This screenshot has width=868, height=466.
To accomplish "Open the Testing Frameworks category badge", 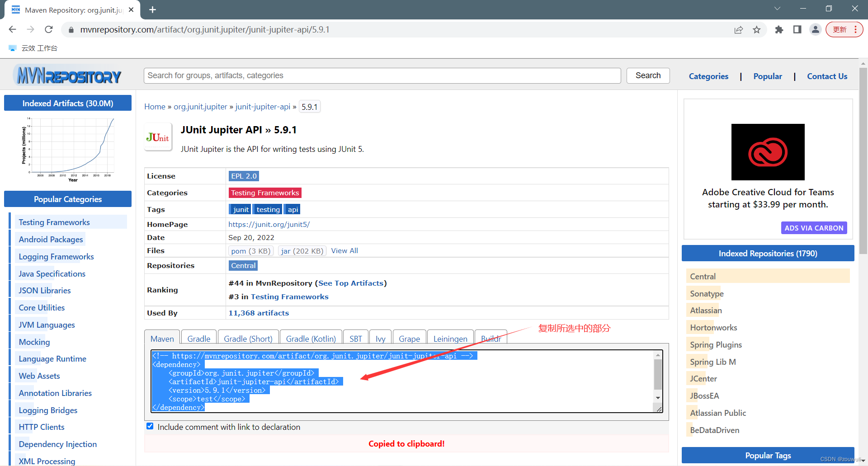I will 265,193.
